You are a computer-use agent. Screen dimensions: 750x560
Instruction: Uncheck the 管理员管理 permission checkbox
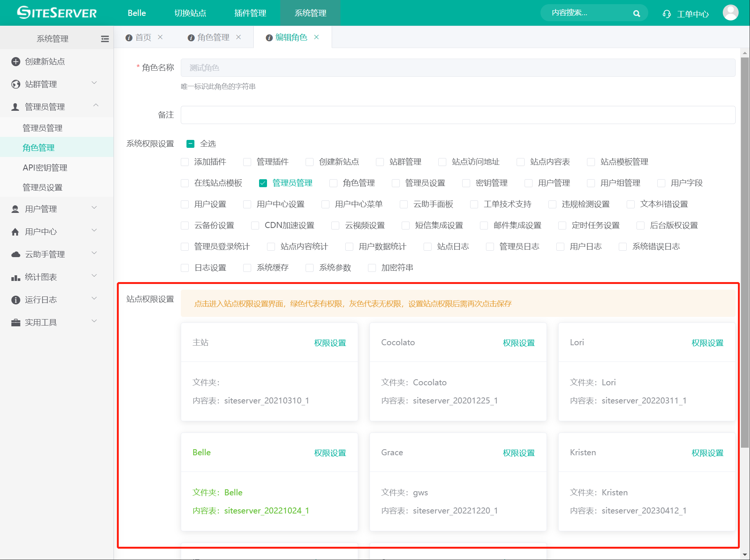pos(263,183)
